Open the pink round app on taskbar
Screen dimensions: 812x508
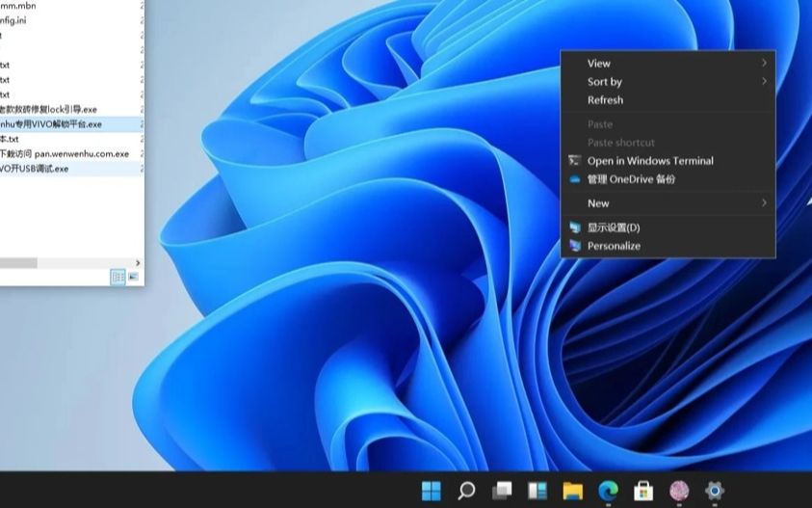click(679, 490)
